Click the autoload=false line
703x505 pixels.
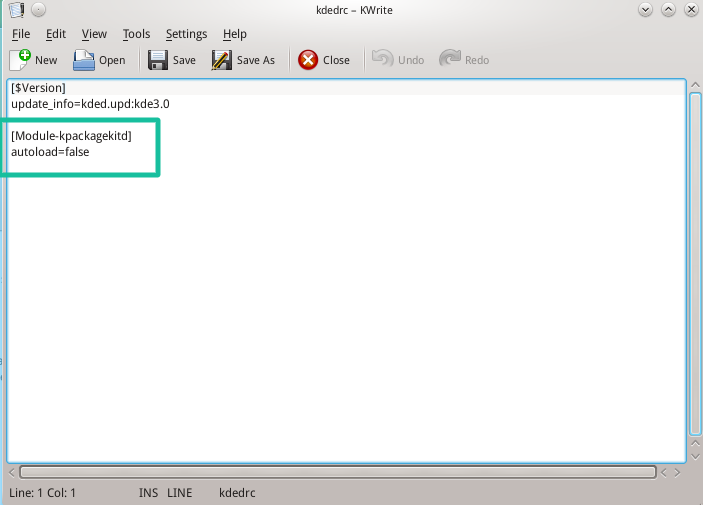coord(50,152)
